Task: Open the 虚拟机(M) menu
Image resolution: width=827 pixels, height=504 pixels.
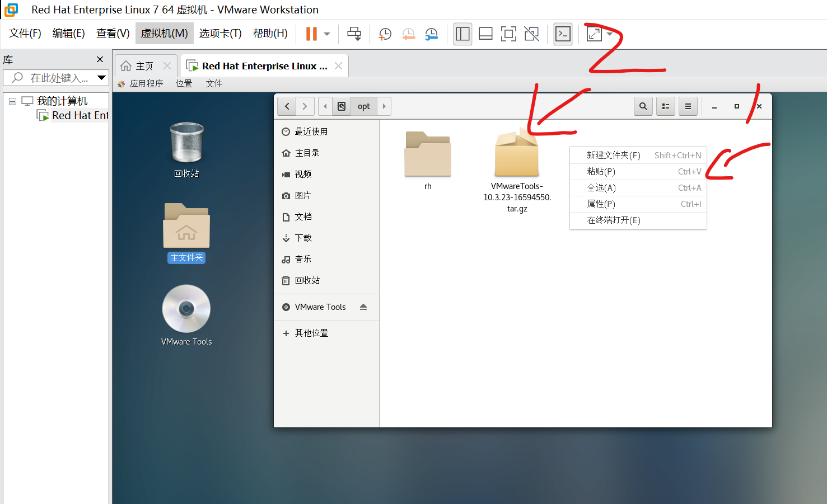Action: coord(164,33)
